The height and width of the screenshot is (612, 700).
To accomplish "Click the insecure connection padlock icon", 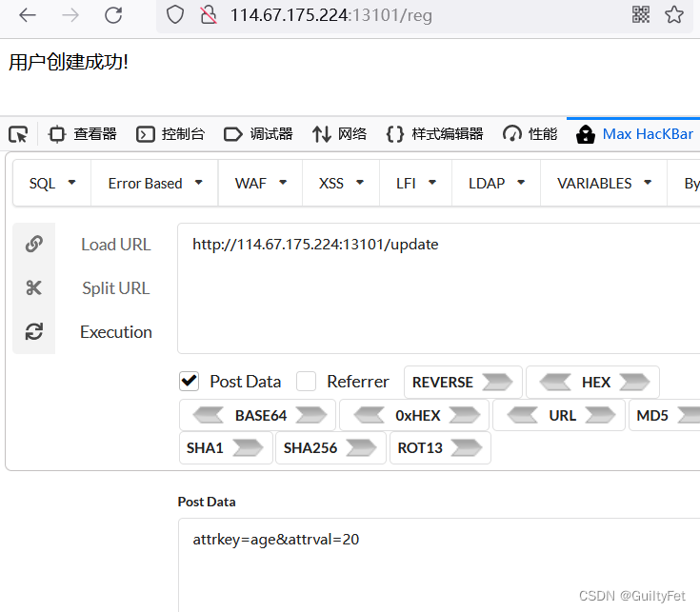I will (208, 15).
